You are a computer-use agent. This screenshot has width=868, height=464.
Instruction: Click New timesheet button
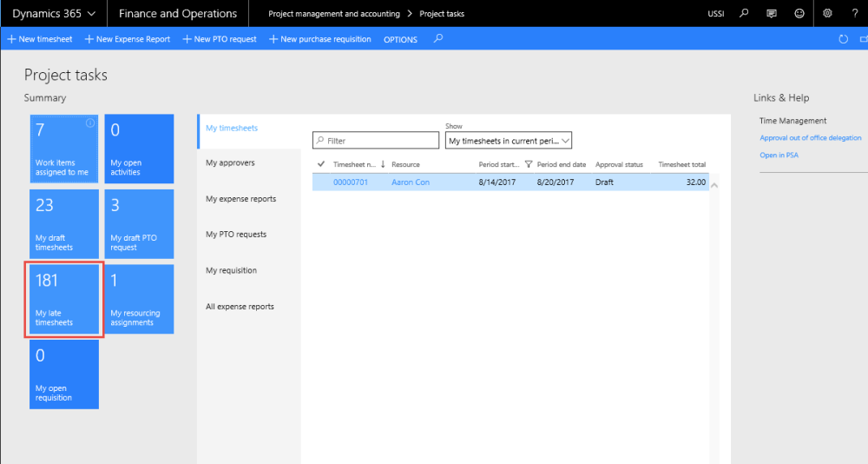pyautogui.click(x=39, y=39)
